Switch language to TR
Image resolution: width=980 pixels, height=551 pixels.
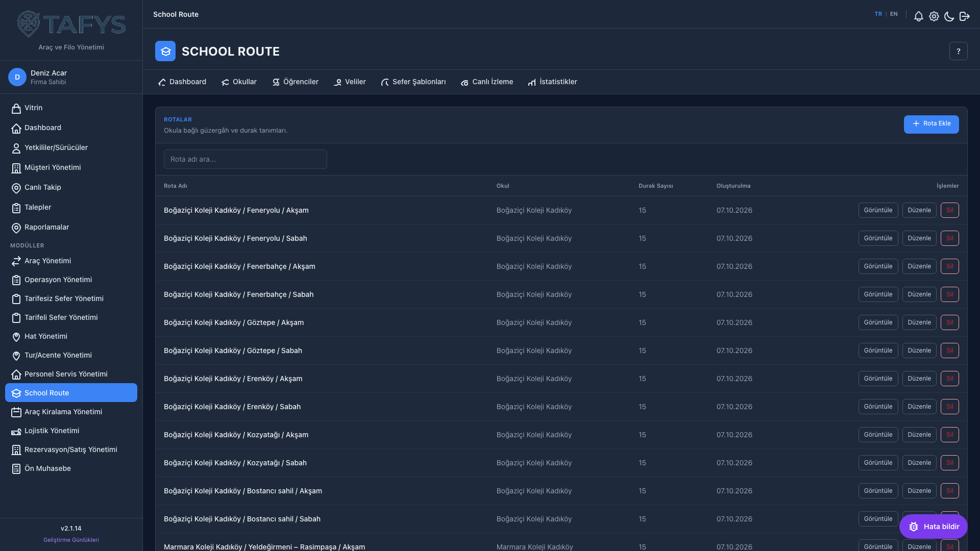point(878,14)
